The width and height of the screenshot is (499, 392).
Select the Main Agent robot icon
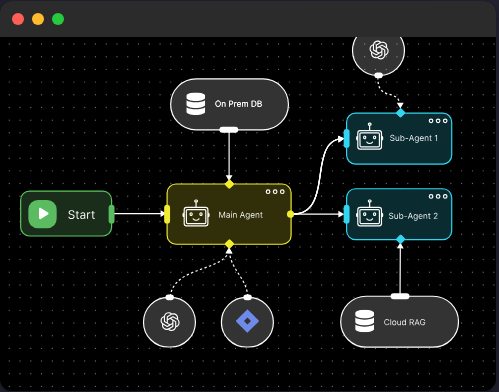click(196, 214)
